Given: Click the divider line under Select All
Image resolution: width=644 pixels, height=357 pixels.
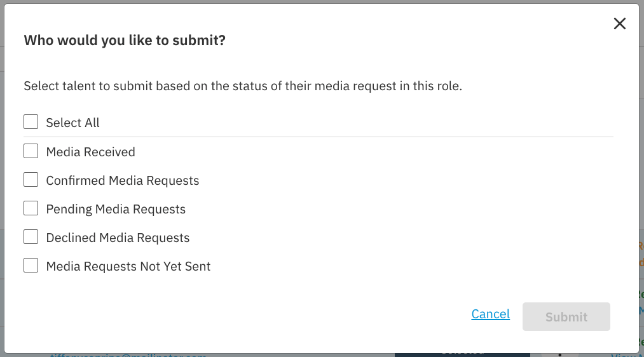Looking at the screenshot, I should tap(318, 137).
